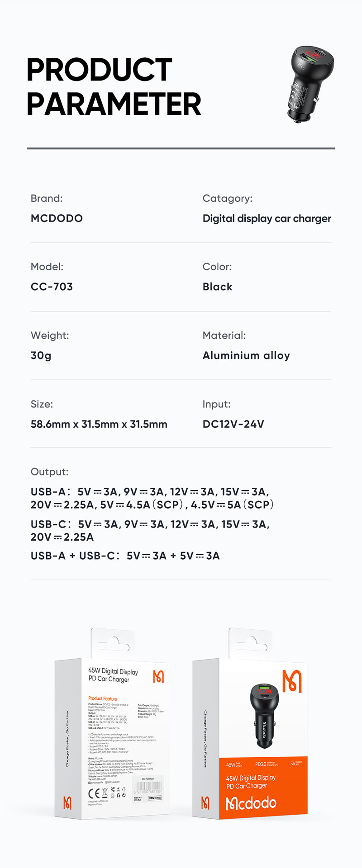
Task: Click the orange M logo on the white box back
Action: click(158, 677)
